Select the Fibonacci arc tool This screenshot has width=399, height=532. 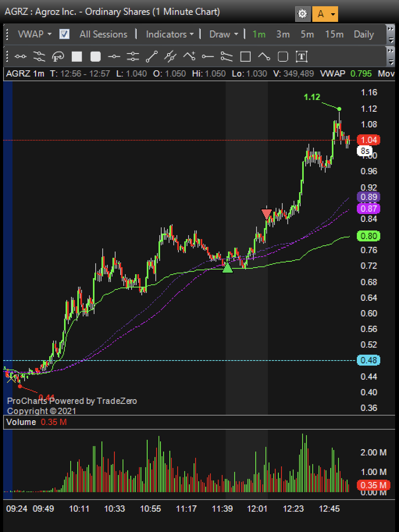coord(58,57)
